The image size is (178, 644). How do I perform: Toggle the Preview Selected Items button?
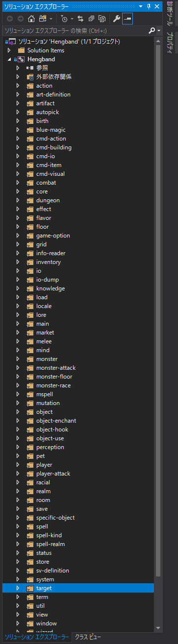127,19
